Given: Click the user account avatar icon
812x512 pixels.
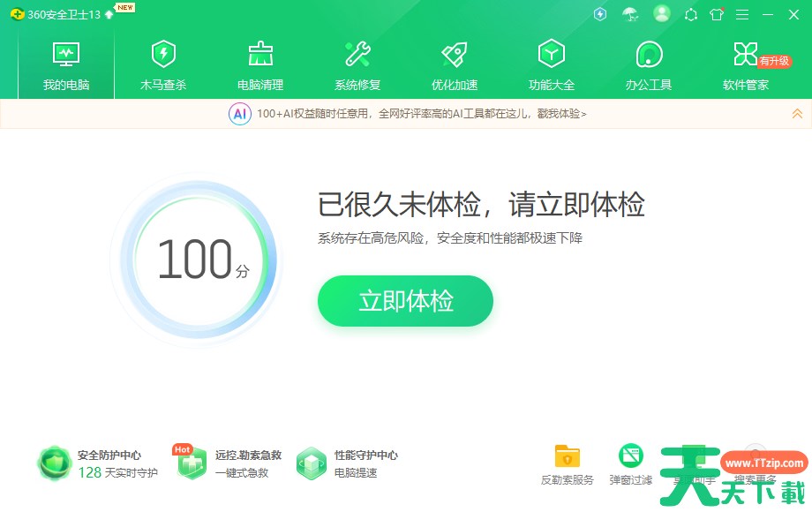Looking at the screenshot, I should tap(662, 14).
